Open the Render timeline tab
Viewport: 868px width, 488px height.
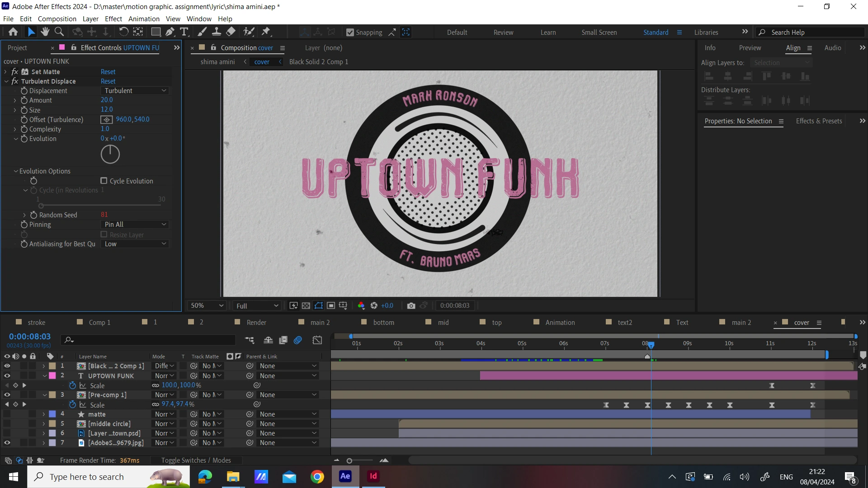pyautogui.click(x=256, y=323)
